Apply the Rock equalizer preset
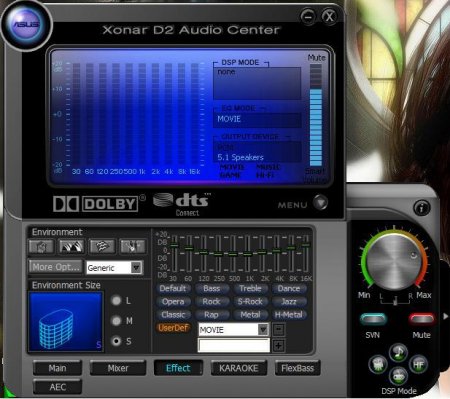 211,302
